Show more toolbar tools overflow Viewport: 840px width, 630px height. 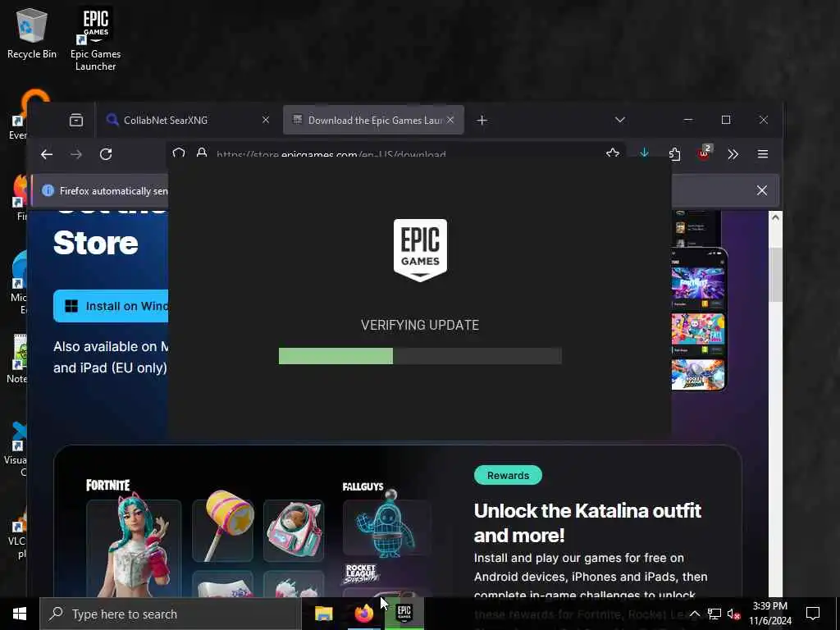[x=733, y=154]
